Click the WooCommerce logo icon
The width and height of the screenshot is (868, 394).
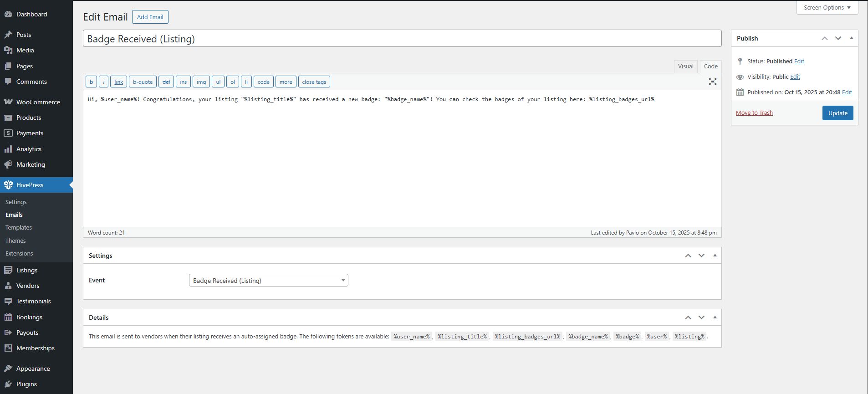[x=8, y=102]
